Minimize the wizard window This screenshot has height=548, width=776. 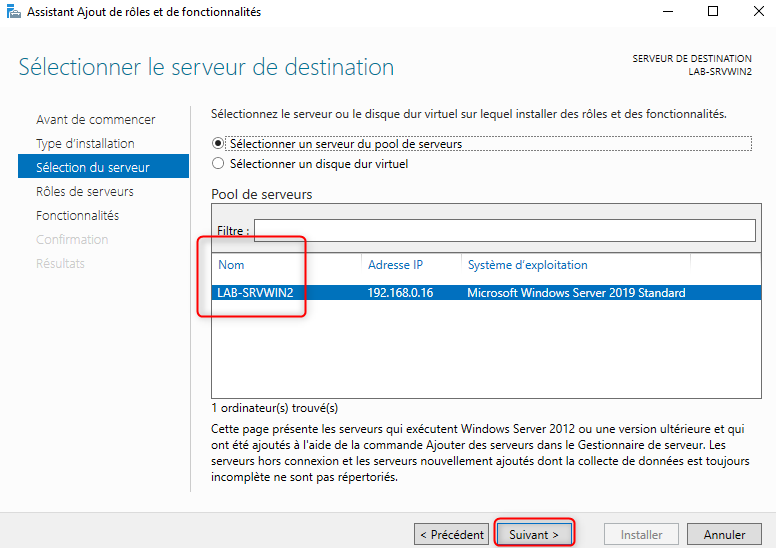coord(668,11)
